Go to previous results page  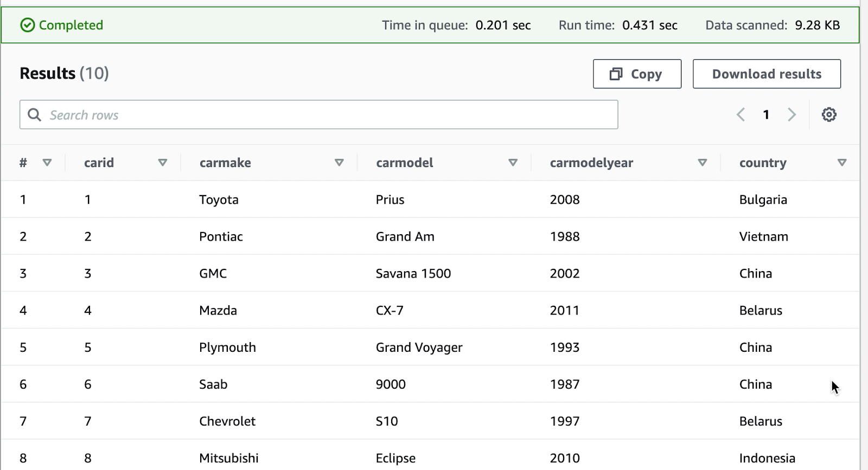[741, 114]
